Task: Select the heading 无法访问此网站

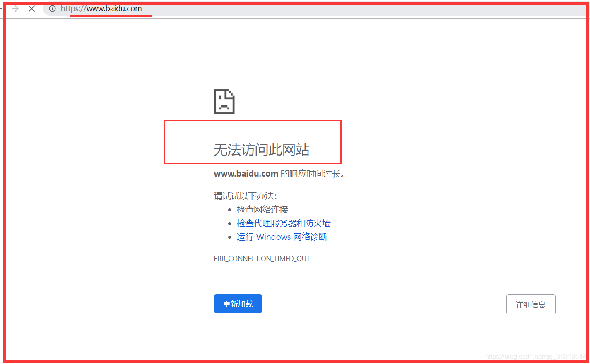Action: [262, 150]
